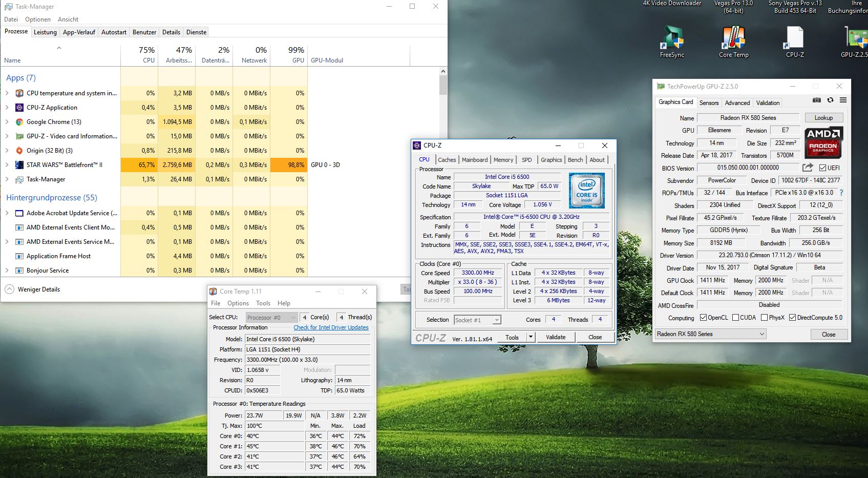Click the Core Temp window title icon

pos(213,292)
